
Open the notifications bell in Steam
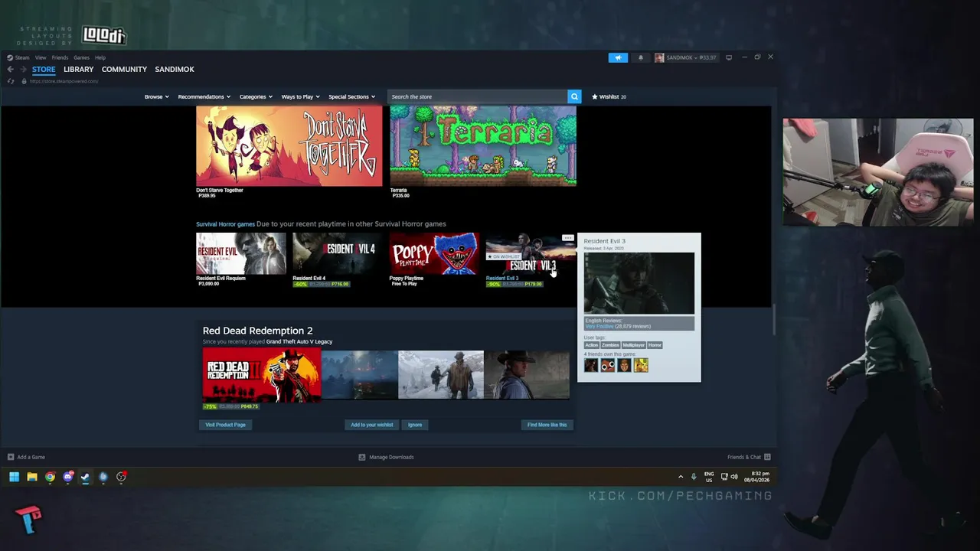[641, 57]
